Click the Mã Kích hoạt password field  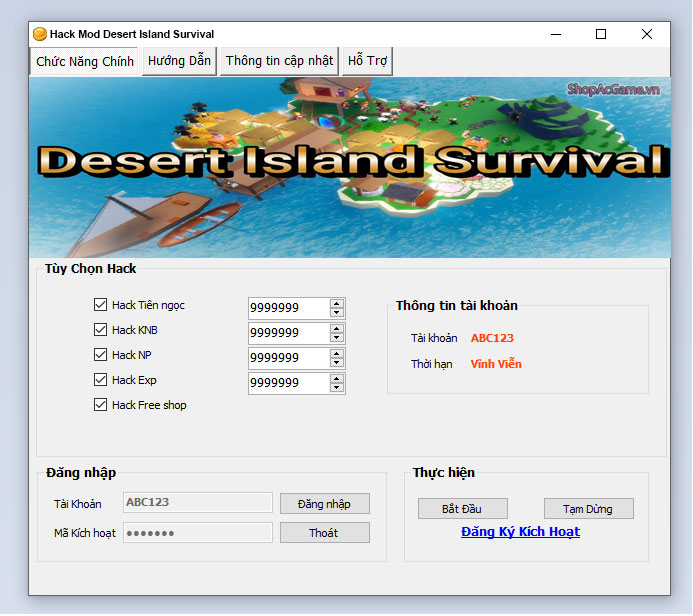click(x=198, y=532)
